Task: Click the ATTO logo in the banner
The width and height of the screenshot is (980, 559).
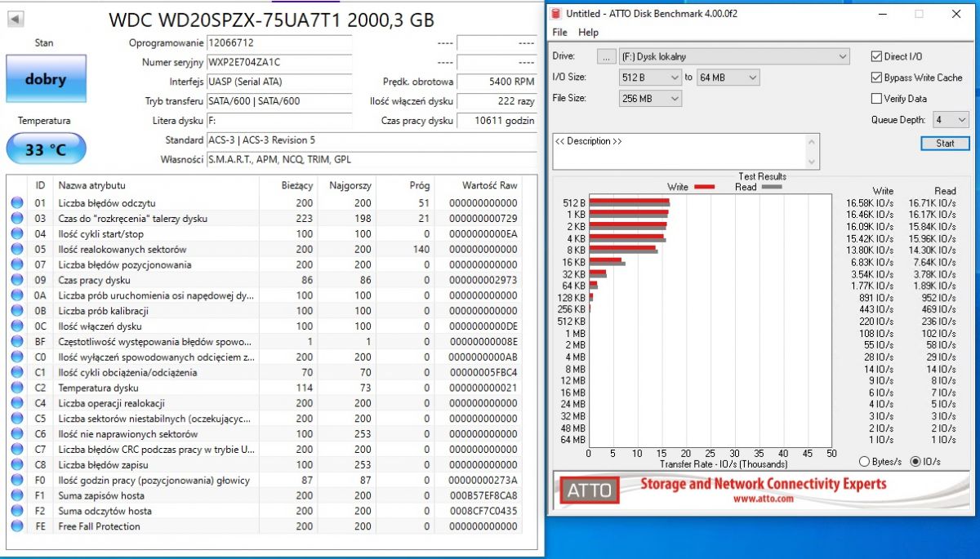Action: 590,490
